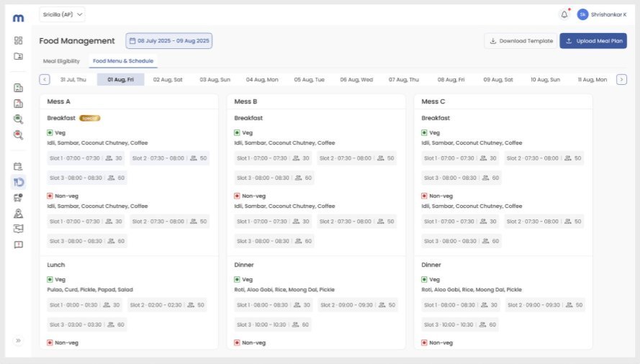Screen dimensions: 640x364
Task: Select the food management sidebar icon
Action: tap(19, 182)
